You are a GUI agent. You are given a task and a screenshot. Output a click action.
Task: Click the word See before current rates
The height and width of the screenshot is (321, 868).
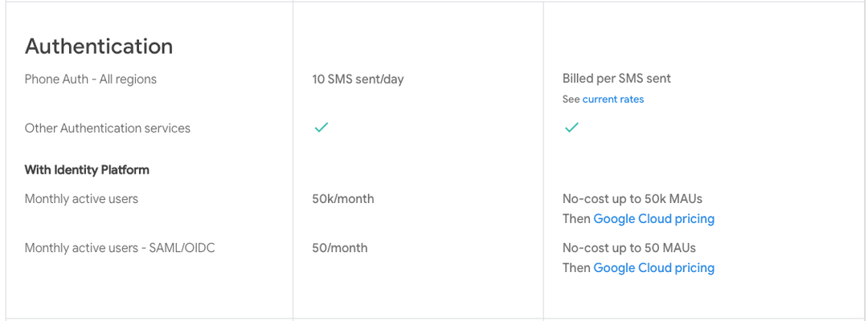click(571, 100)
